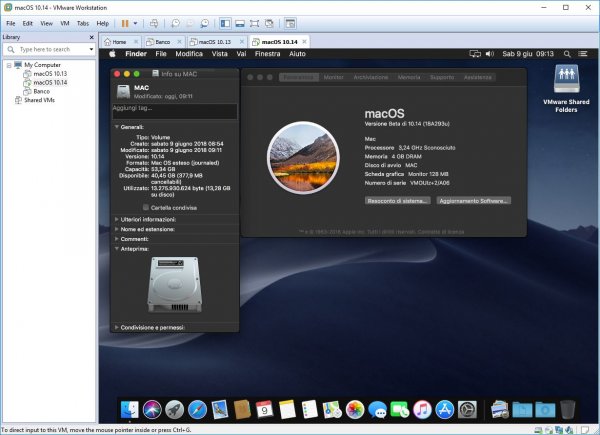
Task: Launch Siri from the dock
Action: click(151, 409)
